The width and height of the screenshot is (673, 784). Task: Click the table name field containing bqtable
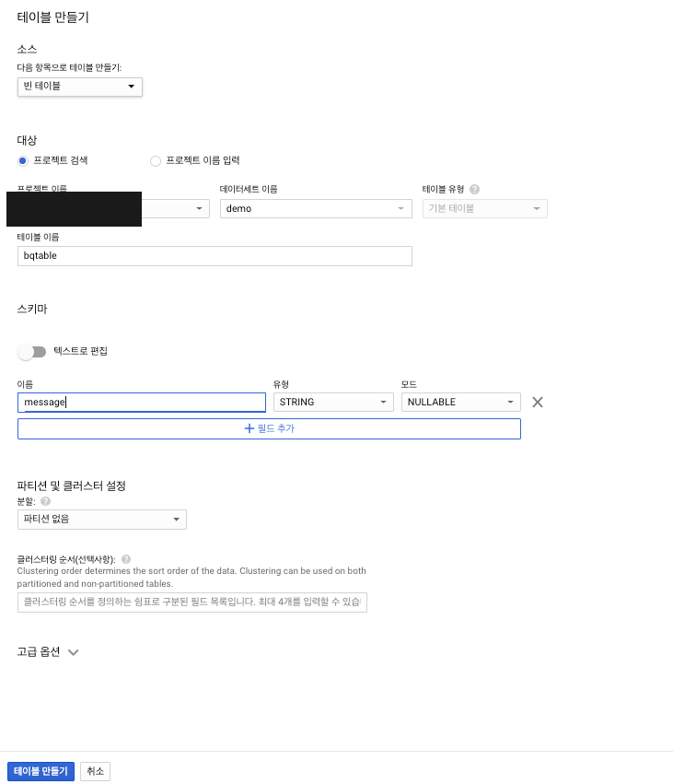(215, 256)
